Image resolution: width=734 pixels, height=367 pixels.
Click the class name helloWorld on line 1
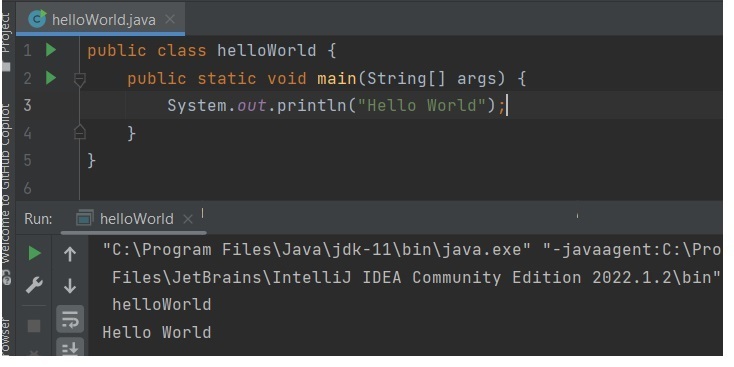click(x=266, y=50)
